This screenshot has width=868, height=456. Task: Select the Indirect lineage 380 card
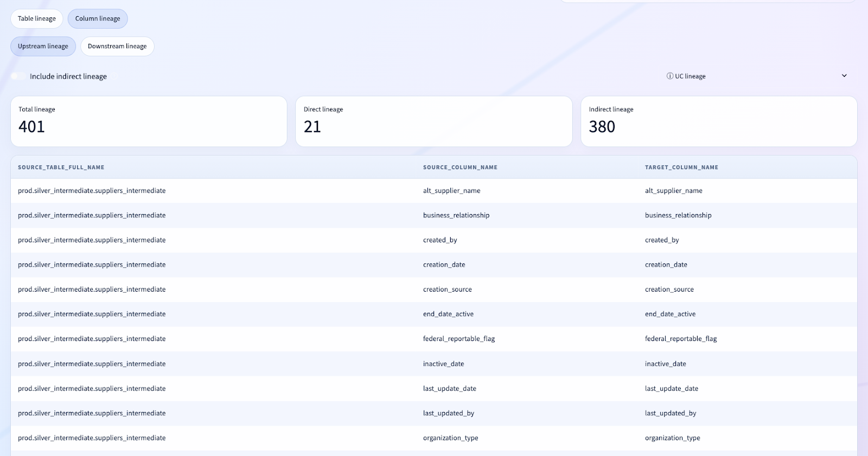(718, 121)
